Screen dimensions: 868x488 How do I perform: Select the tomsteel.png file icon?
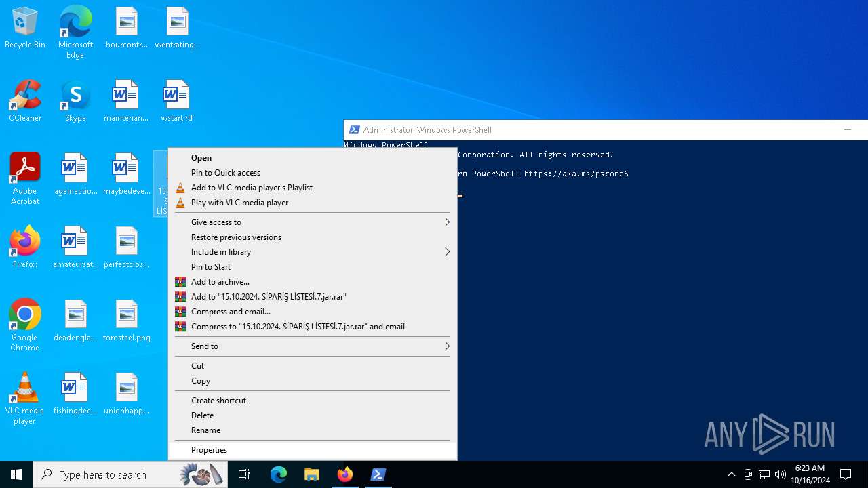[126, 321]
